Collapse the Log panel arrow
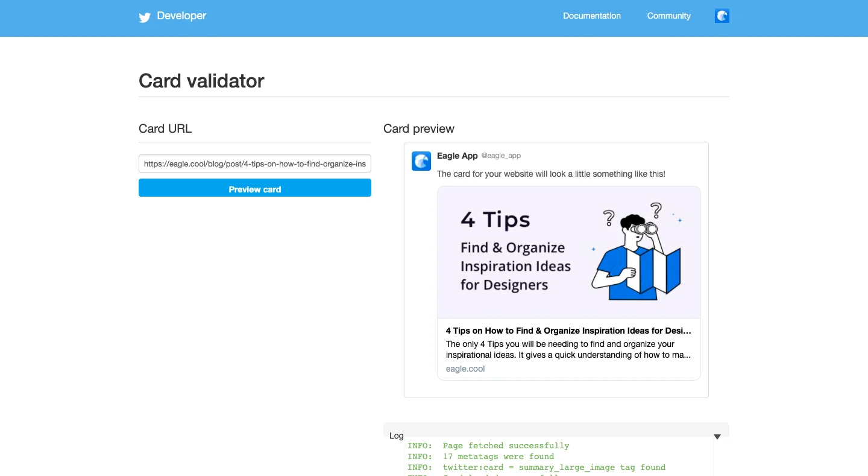 [x=717, y=437]
